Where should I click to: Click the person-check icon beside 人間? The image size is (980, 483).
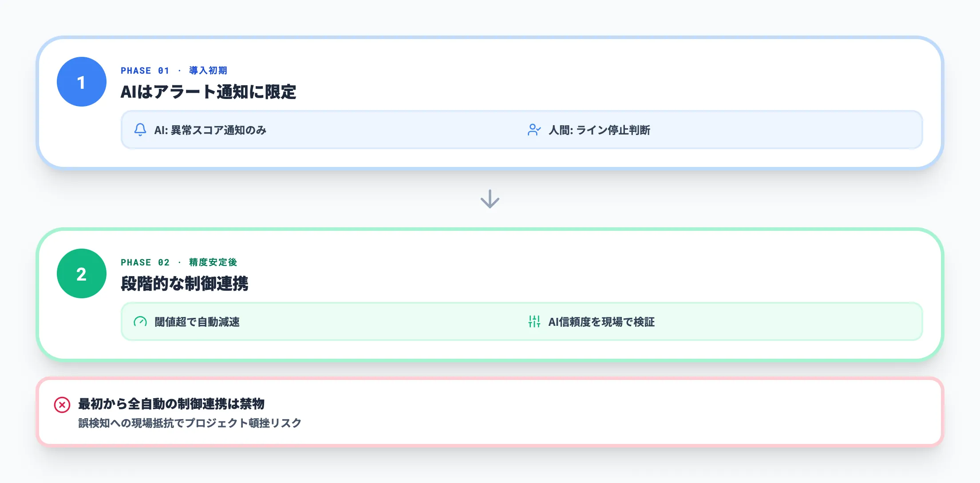point(534,130)
